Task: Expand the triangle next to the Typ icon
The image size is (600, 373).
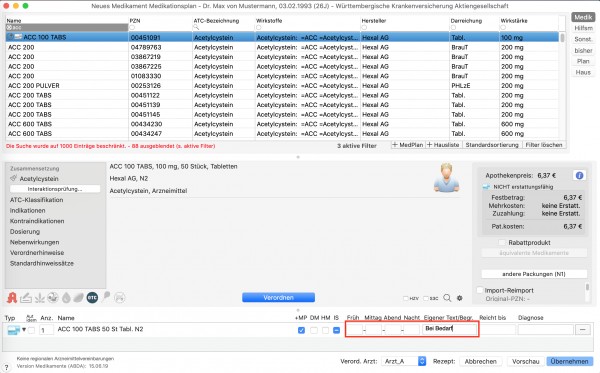Action: point(24,329)
